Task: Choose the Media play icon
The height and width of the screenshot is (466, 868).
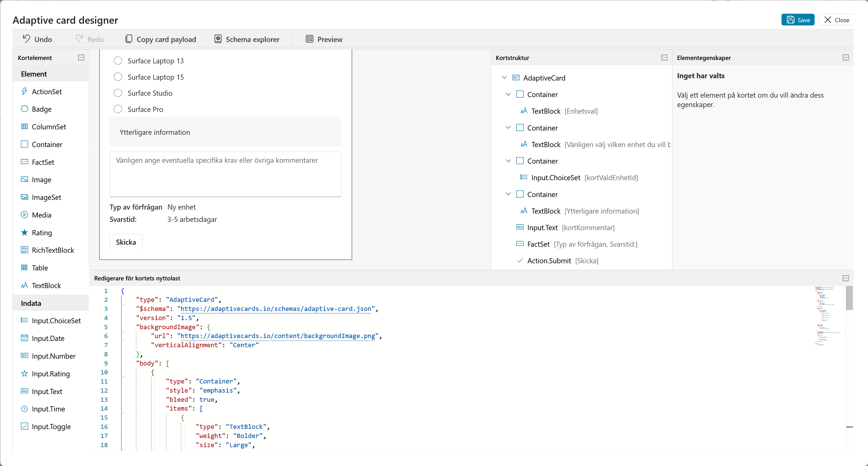Action: pos(24,215)
